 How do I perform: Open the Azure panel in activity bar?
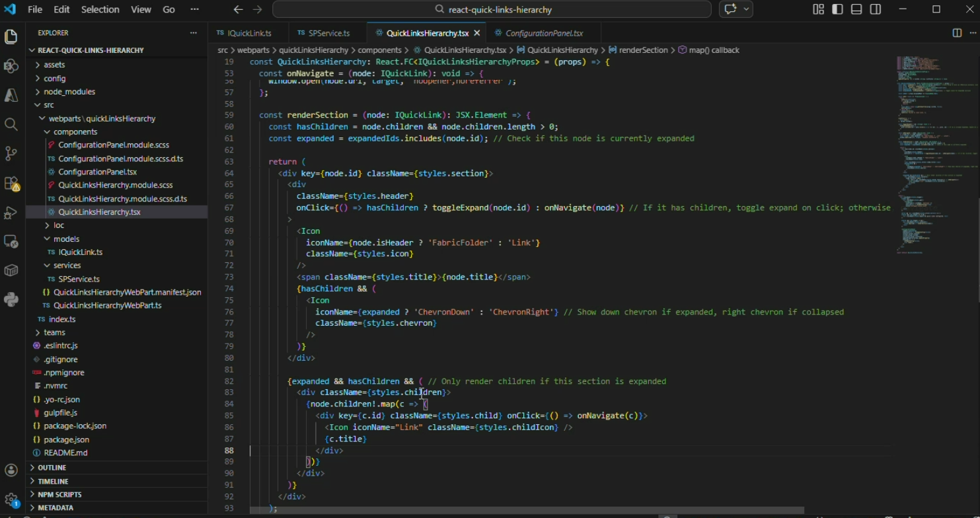11,95
